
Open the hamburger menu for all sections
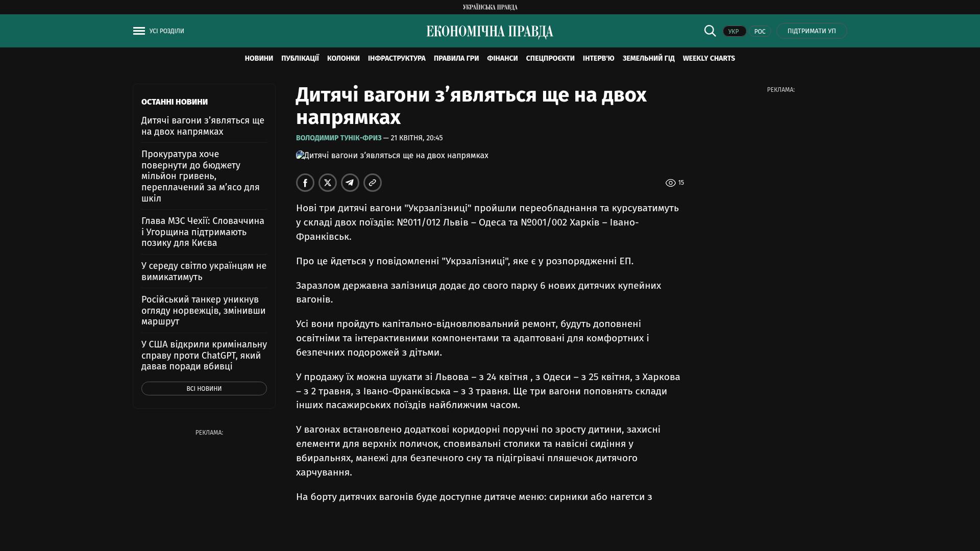point(139,31)
